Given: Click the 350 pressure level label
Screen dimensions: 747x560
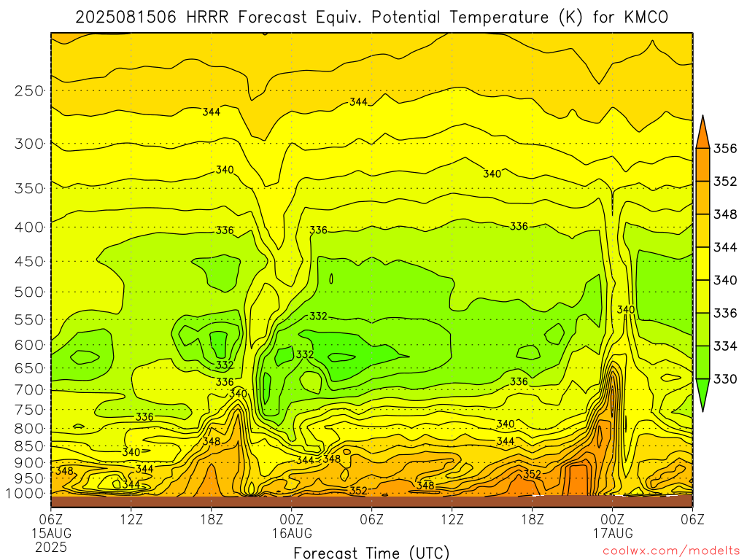Looking at the screenshot, I should click(29, 189).
